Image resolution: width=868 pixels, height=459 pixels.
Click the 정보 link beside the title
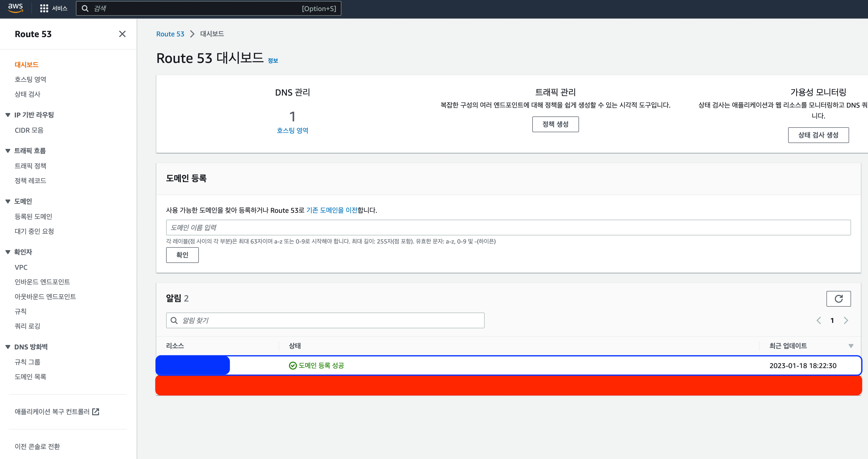coord(273,61)
